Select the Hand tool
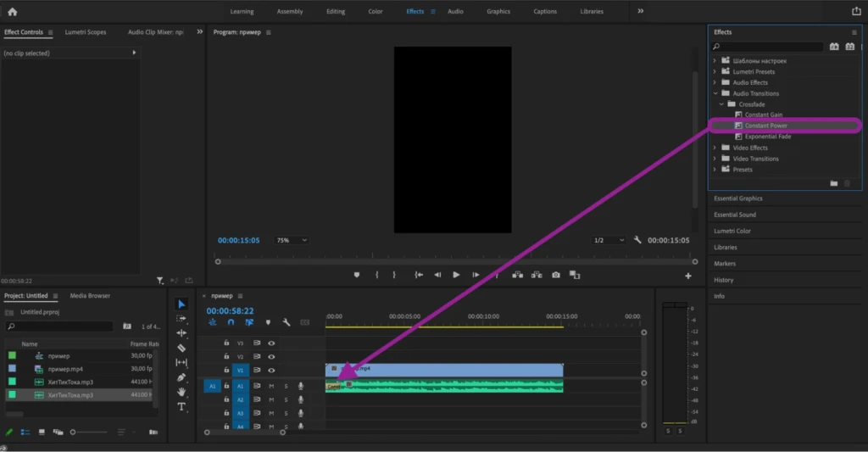The width and height of the screenshot is (868, 452). pos(181,392)
